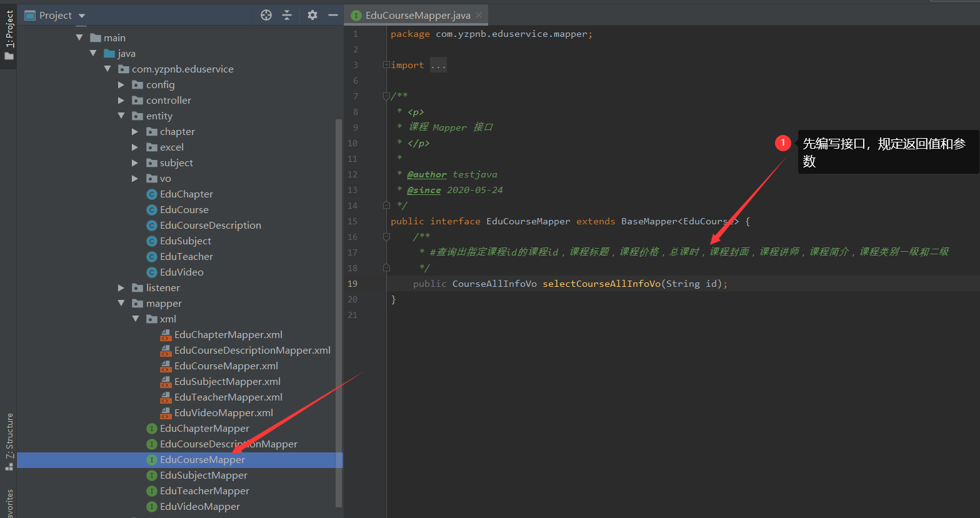The width and height of the screenshot is (980, 518).
Task: Open the Project view dropdown
Action: tap(82, 16)
